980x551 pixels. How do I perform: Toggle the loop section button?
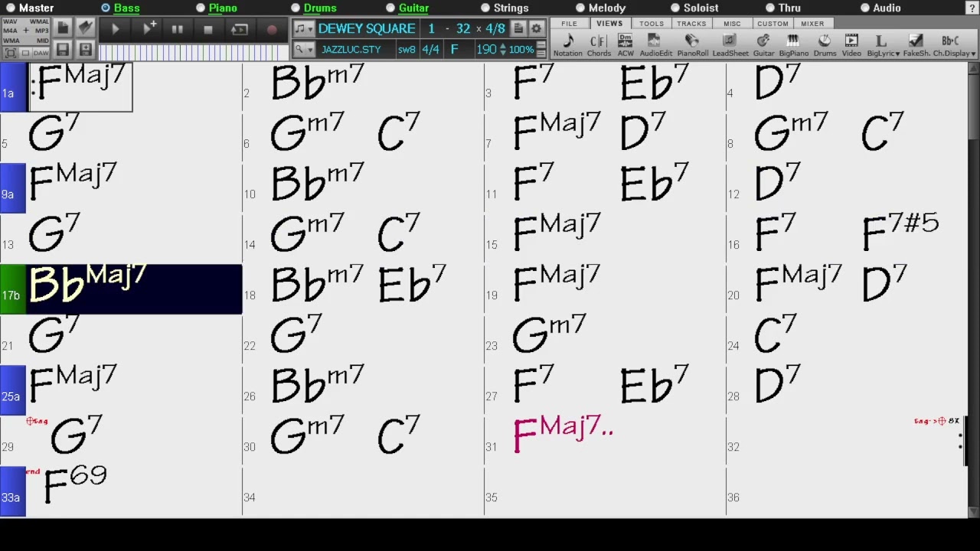(240, 29)
